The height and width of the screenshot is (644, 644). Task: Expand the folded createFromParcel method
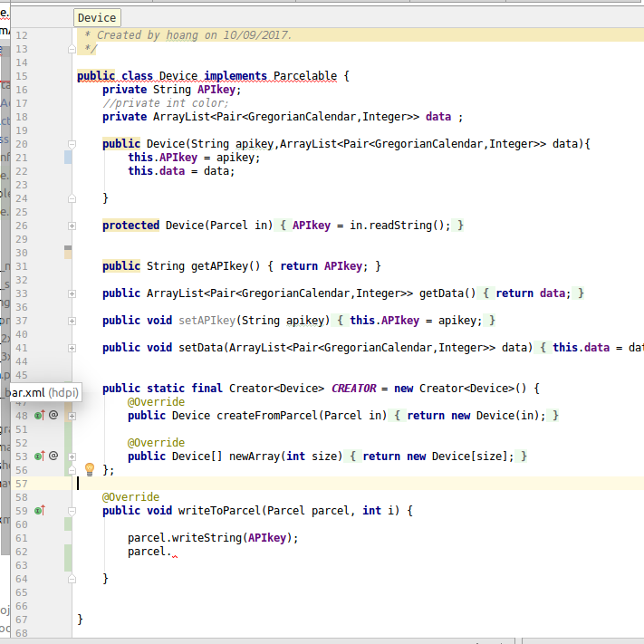[72, 416]
